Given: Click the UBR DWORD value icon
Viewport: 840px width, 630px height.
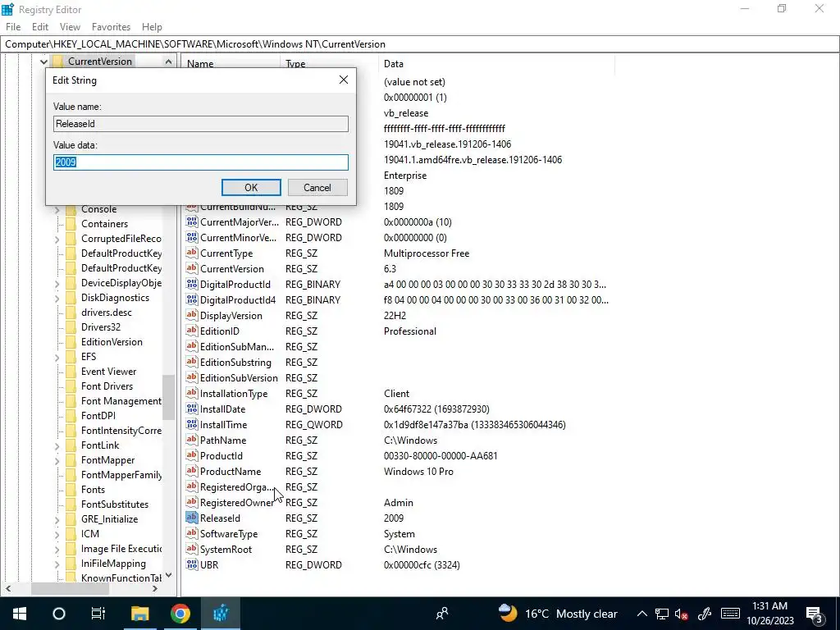Looking at the screenshot, I should click(191, 564).
